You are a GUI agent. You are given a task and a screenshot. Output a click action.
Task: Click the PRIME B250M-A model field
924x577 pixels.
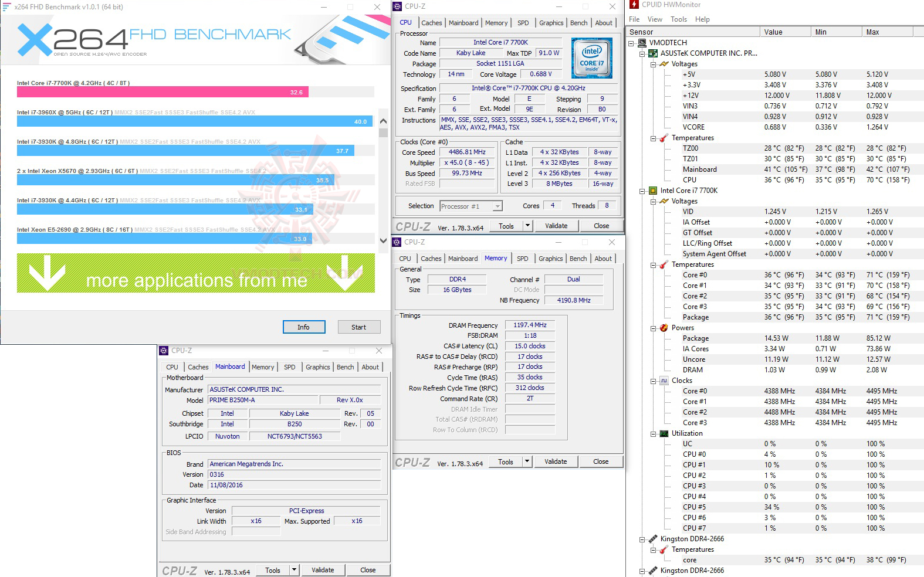pyautogui.click(x=263, y=400)
